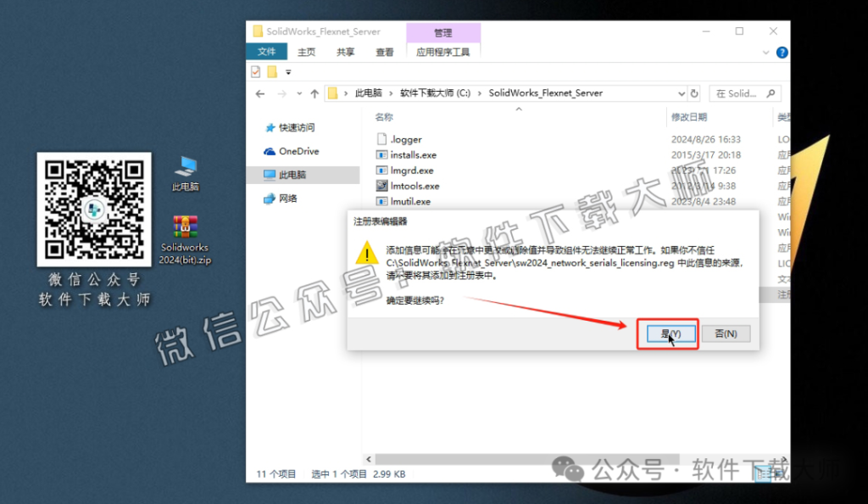Open lmutil.exe from the folder
Viewport: 868px width, 504px height.
(x=409, y=201)
